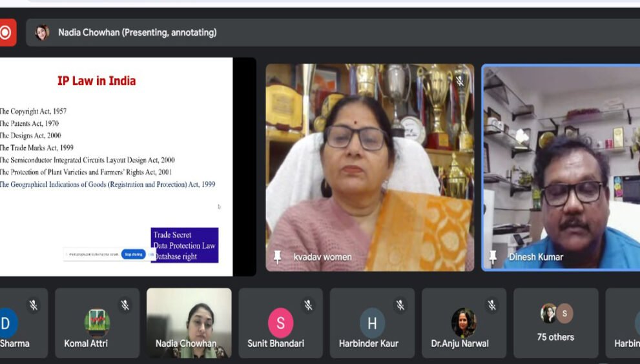Image resolution: width=640 pixels, height=364 pixels.
Task: Click the 'Komal Attri' name label
Action: coord(86,343)
